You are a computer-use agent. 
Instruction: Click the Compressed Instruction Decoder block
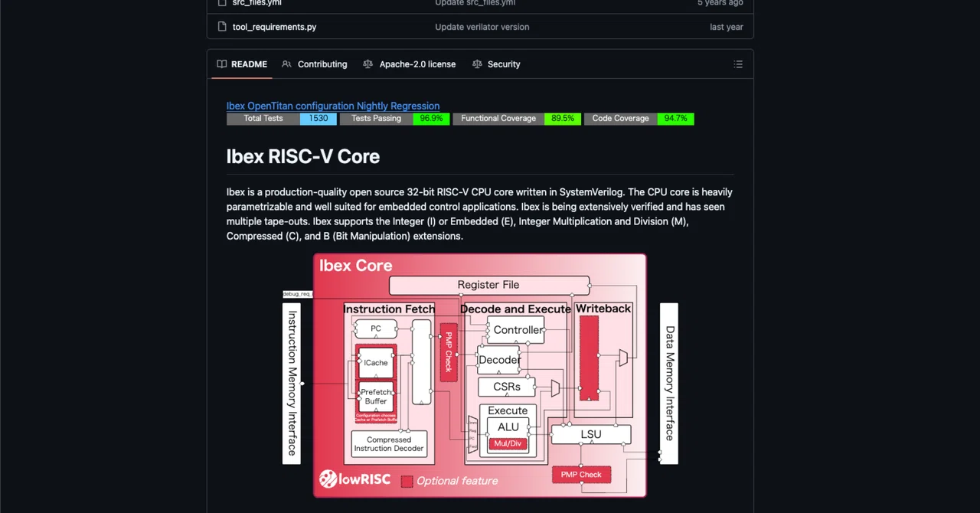click(389, 444)
